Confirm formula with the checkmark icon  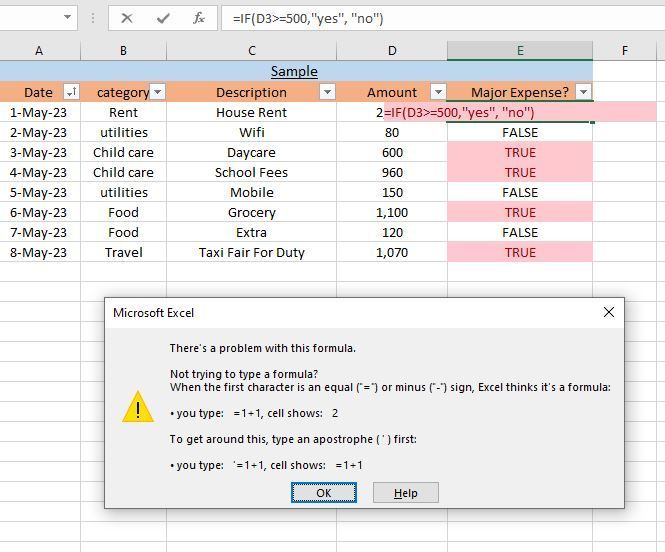pos(163,18)
